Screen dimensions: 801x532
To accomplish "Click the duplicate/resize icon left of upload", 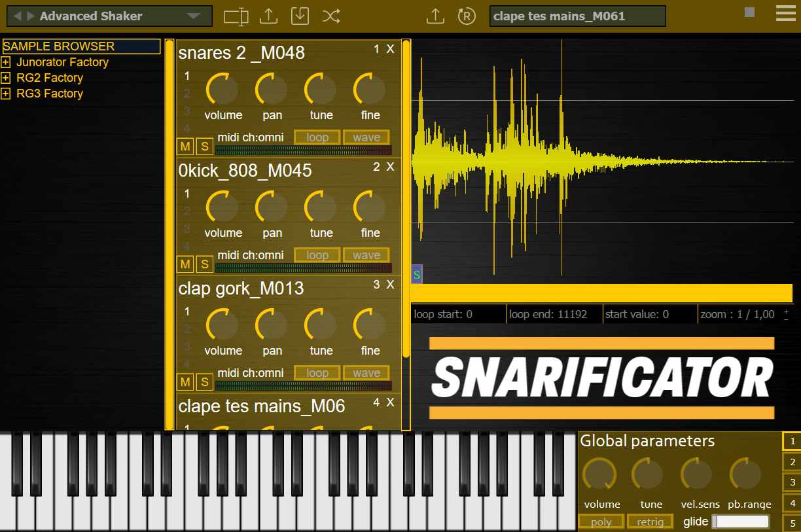I will pos(236,16).
